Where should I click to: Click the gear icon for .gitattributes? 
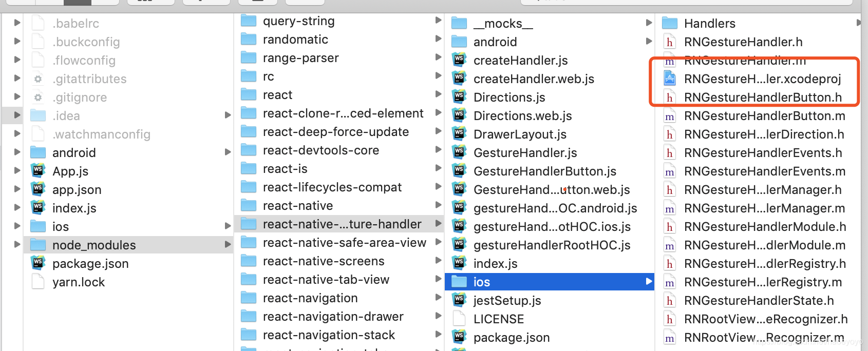38,79
